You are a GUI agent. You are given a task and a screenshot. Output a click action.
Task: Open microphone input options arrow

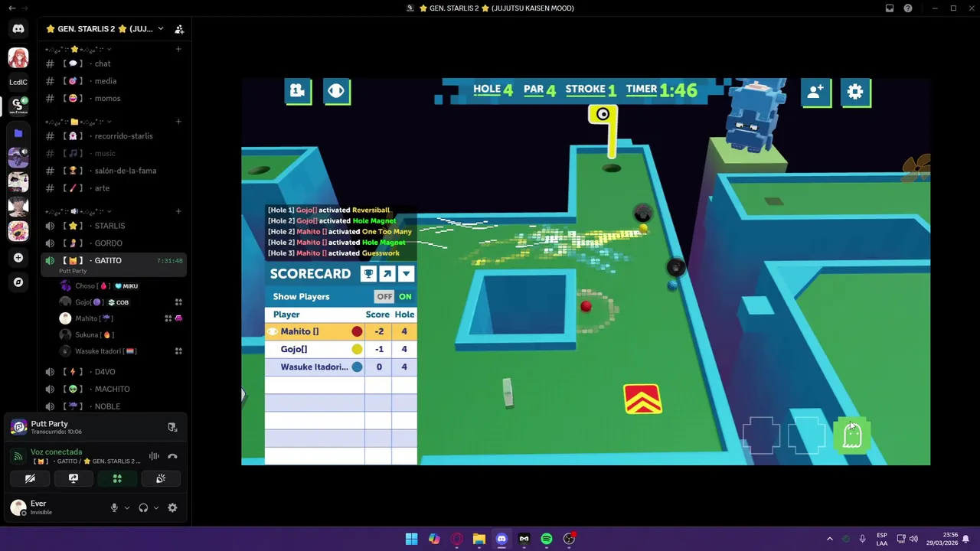click(x=127, y=508)
